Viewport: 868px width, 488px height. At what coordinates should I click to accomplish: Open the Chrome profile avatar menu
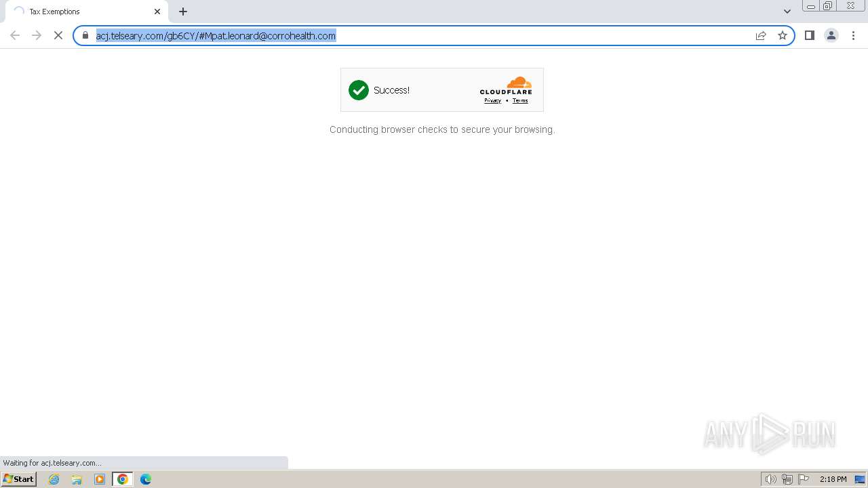[x=831, y=35]
